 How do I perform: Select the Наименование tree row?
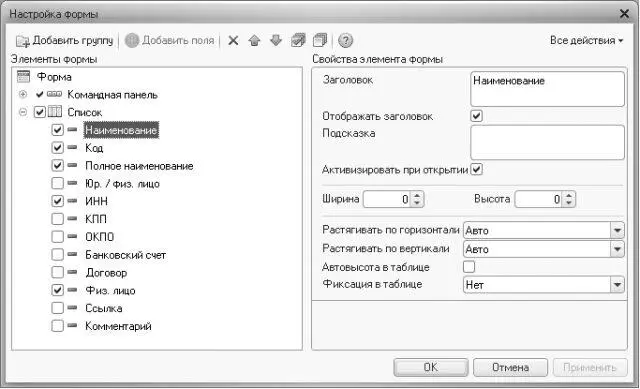pyautogui.click(x=121, y=130)
